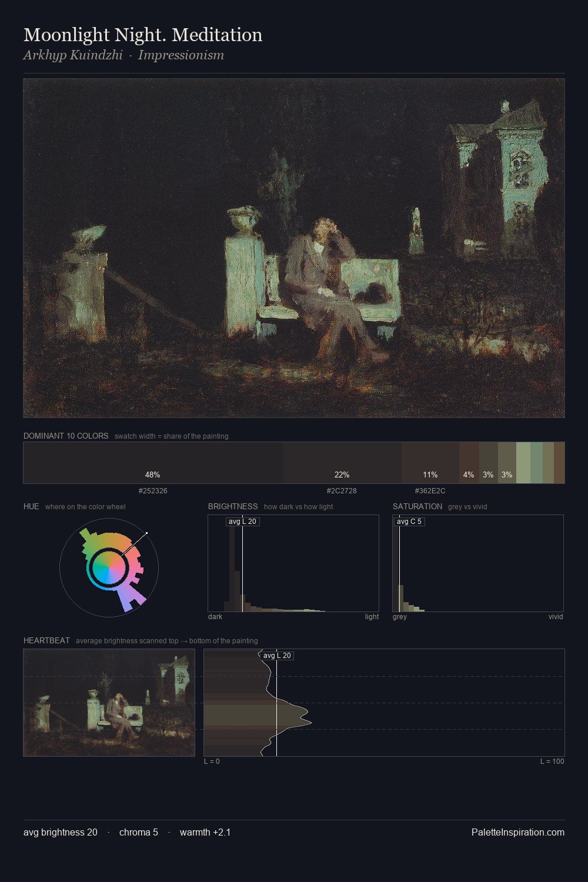Pick the muted teal-green swatch
The width and height of the screenshot is (588, 882).
(x=536, y=463)
